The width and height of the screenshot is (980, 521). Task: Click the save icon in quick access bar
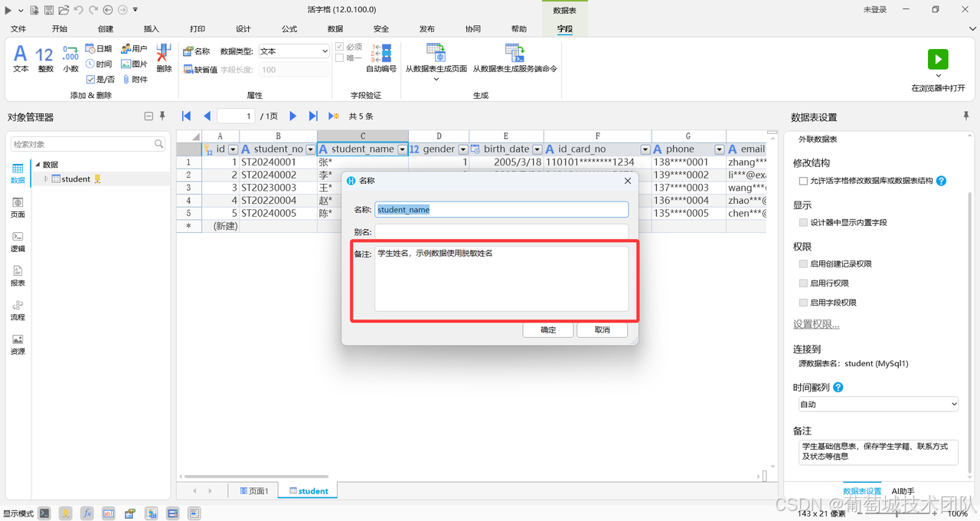tap(49, 10)
